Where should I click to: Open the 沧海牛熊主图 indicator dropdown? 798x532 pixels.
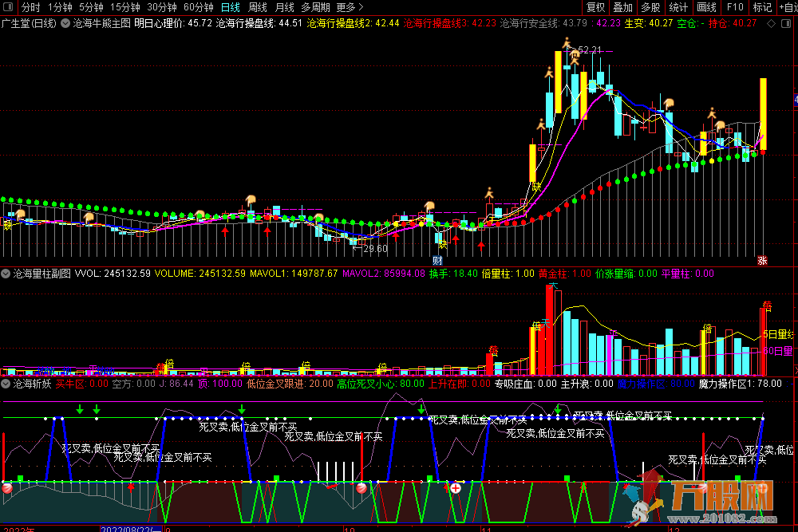[65, 23]
